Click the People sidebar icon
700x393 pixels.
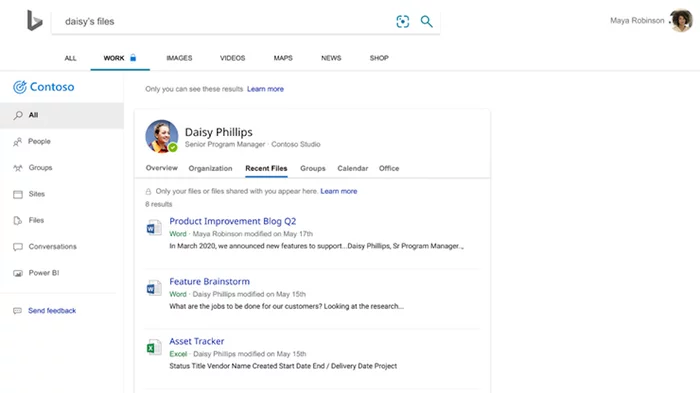coord(17,142)
